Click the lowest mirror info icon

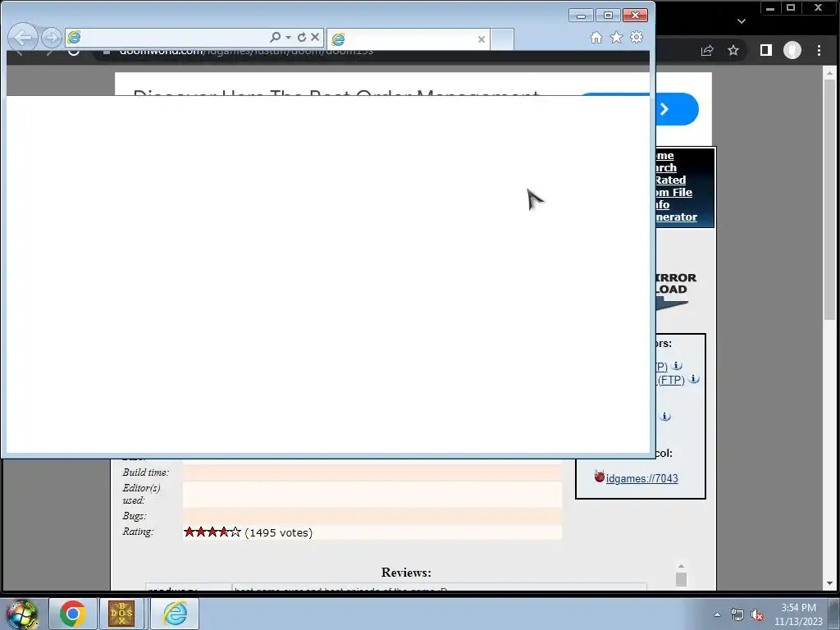664,416
